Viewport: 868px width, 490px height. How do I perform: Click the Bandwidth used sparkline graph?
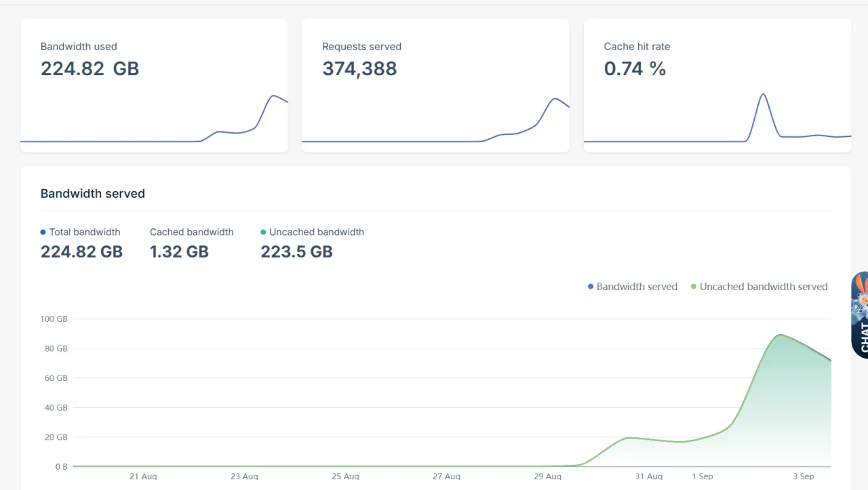154,119
